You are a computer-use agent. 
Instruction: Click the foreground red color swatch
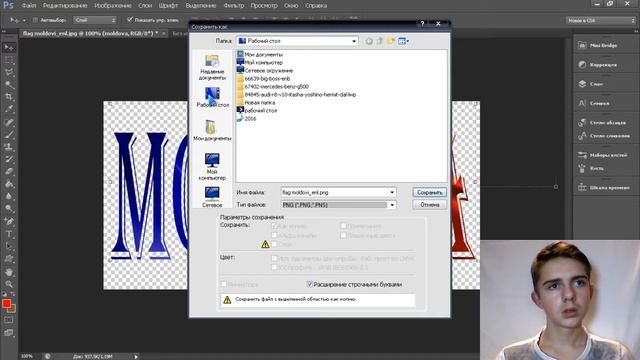[6, 304]
